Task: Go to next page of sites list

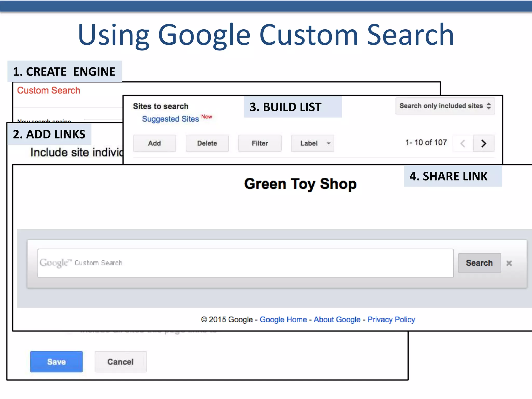Action: pos(484,143)
